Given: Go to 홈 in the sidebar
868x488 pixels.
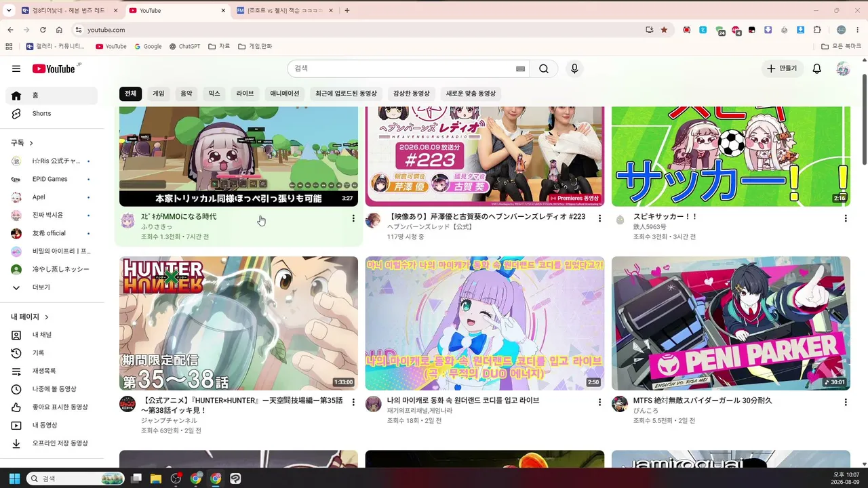Looking at the screenshot, I should click(52, 96).
